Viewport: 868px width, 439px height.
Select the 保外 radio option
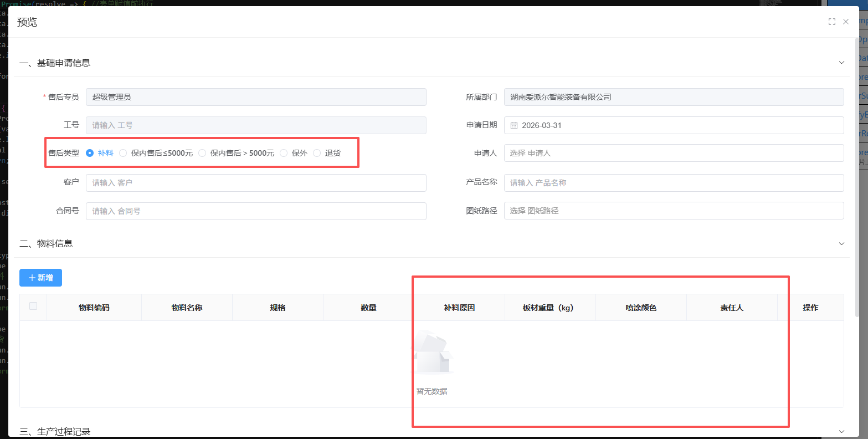(284, 153)
